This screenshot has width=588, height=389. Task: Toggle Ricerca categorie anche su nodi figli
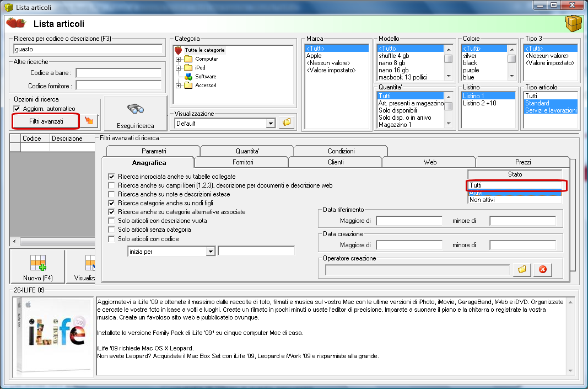[x=111, y=203]
